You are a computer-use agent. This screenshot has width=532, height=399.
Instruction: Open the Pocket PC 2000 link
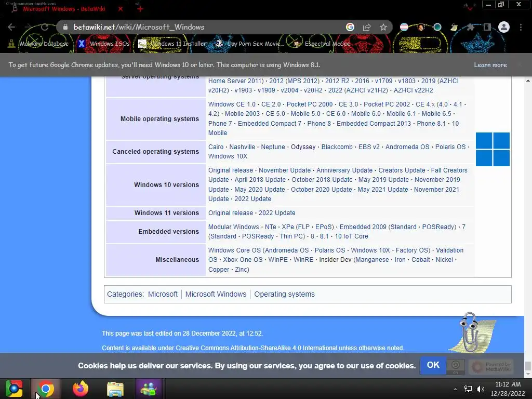click(310, 104)
